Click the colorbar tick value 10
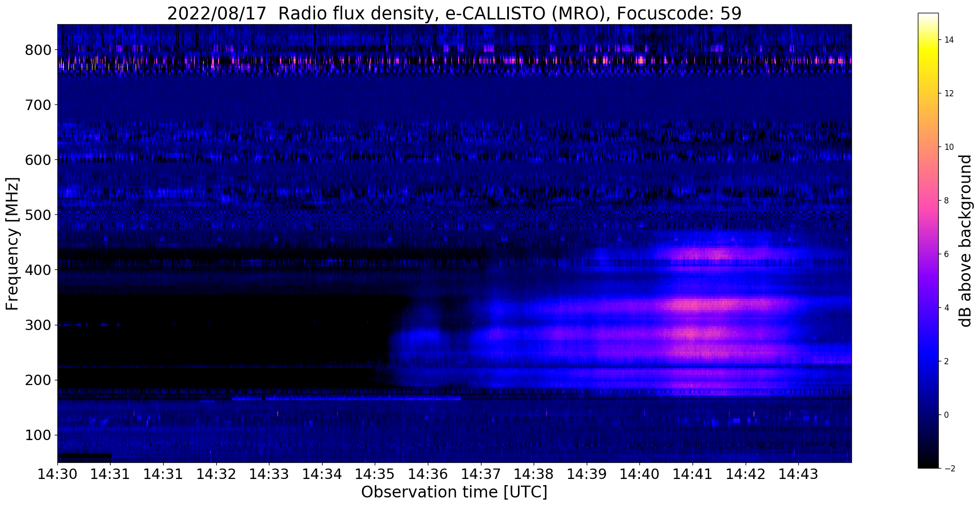 click(949, 147)
